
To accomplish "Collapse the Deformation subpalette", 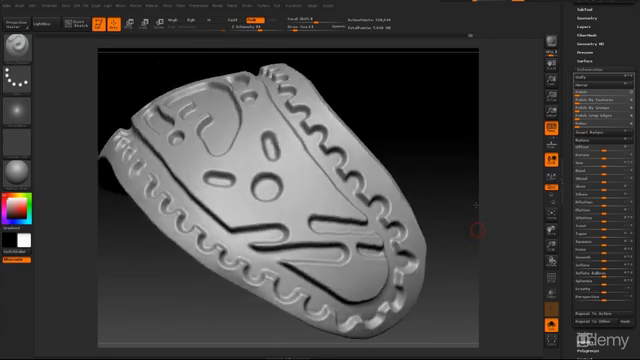I will [590, 70].
